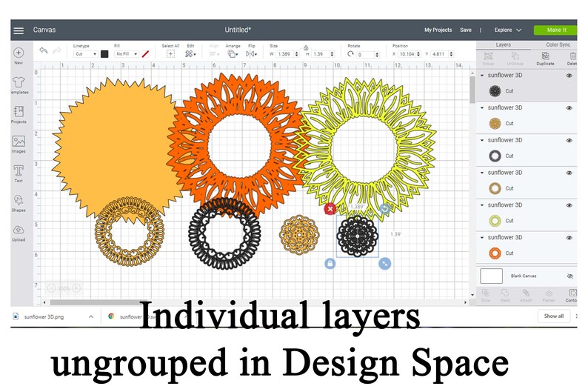Open download options chevron for sunflower 3D.png
Viewport: 588px width, 392px height.
pos(91,316)
